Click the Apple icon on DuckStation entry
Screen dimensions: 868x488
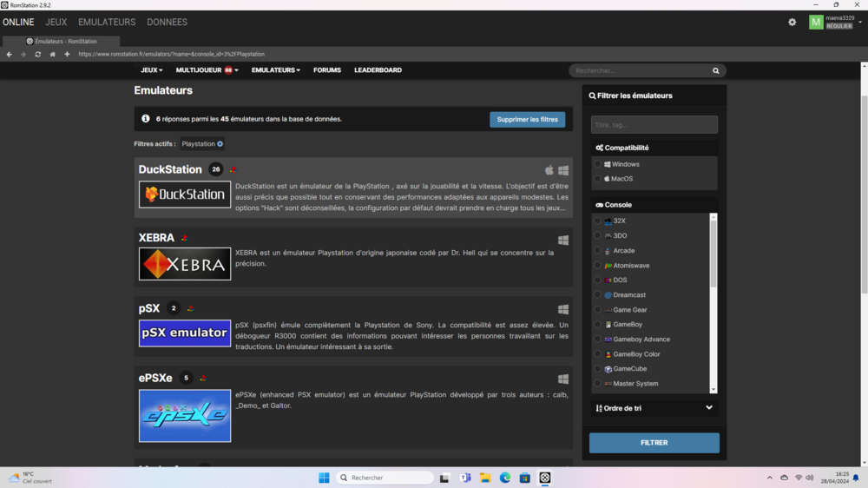(x=549, y=170)
